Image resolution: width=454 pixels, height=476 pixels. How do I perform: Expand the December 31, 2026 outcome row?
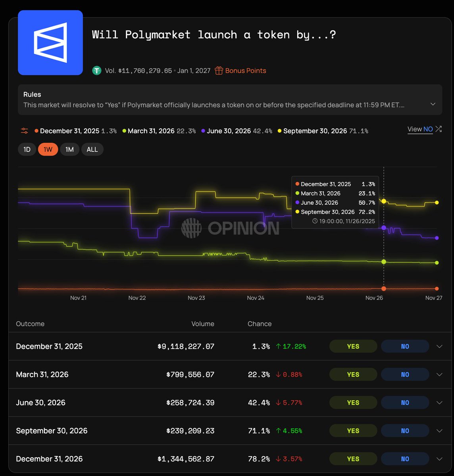[x=439, y=459]
